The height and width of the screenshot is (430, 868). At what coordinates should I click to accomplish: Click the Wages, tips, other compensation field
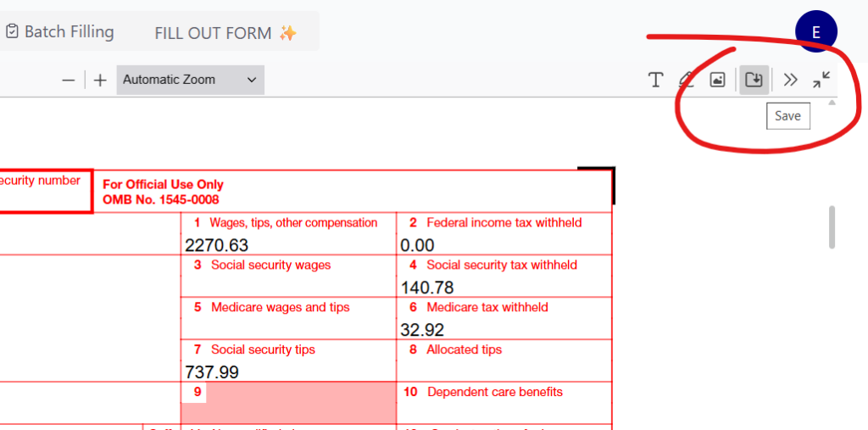[288, 244]
